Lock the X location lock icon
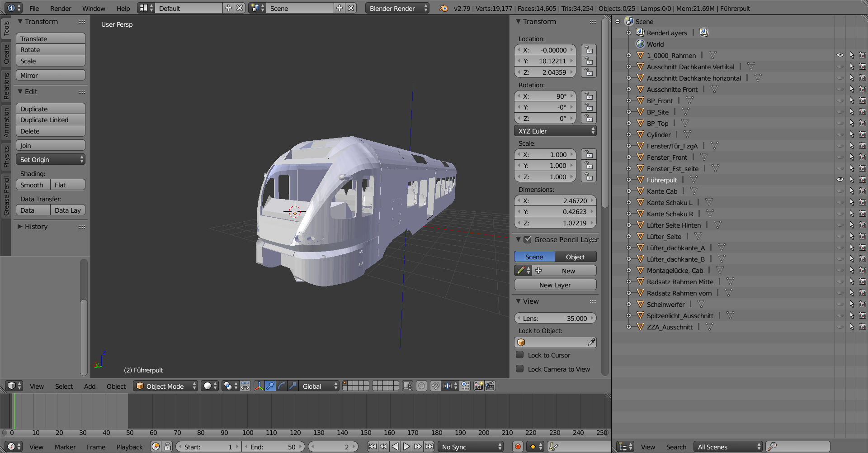868x453 pixels. [x=589, y=50]
